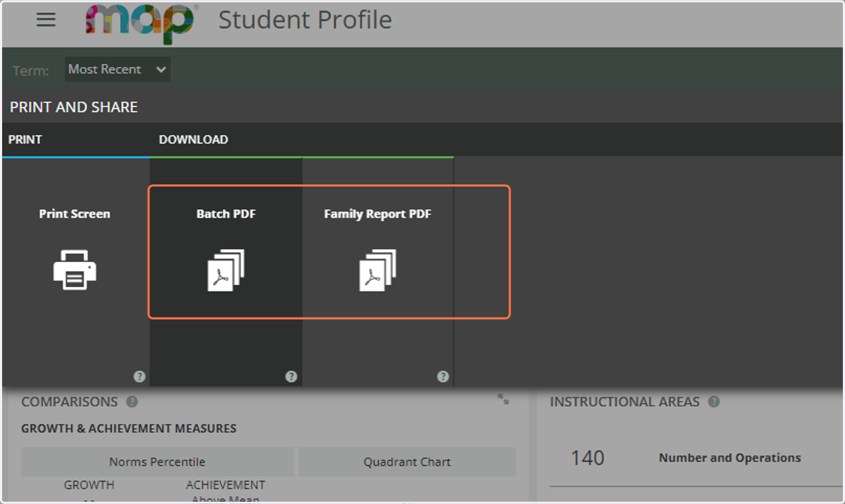Image resolution: width=845 pixels, height=504 pixels.
Task: Click the PRINT AND SHARE heading
Action: [74, 108]
